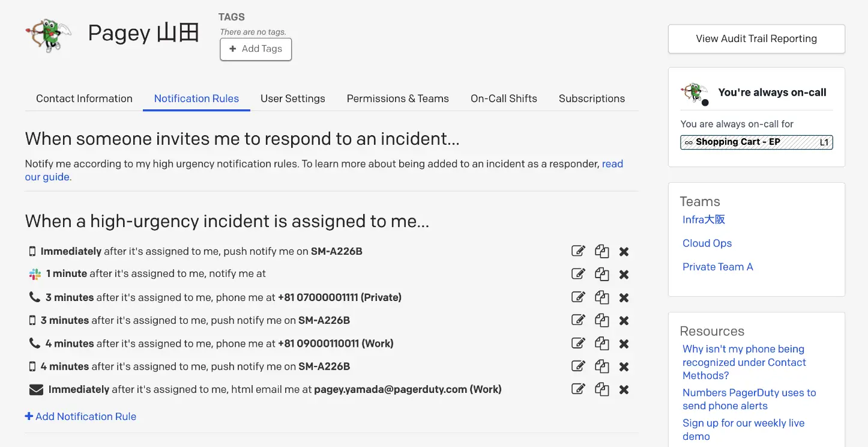The width and height of the screenshot is (868, 447).
Task: Click the 'There are no tags.' text
Action: point(253,32)
